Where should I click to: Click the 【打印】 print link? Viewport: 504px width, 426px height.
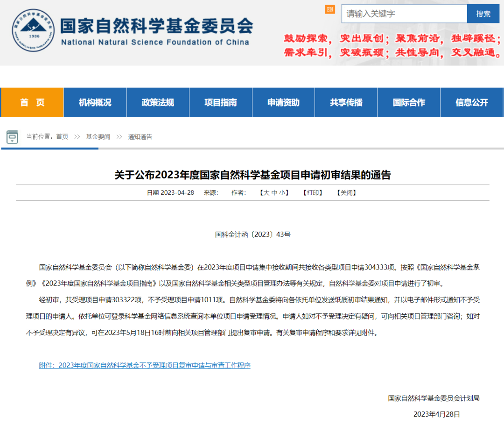click(x=313, y=192)
